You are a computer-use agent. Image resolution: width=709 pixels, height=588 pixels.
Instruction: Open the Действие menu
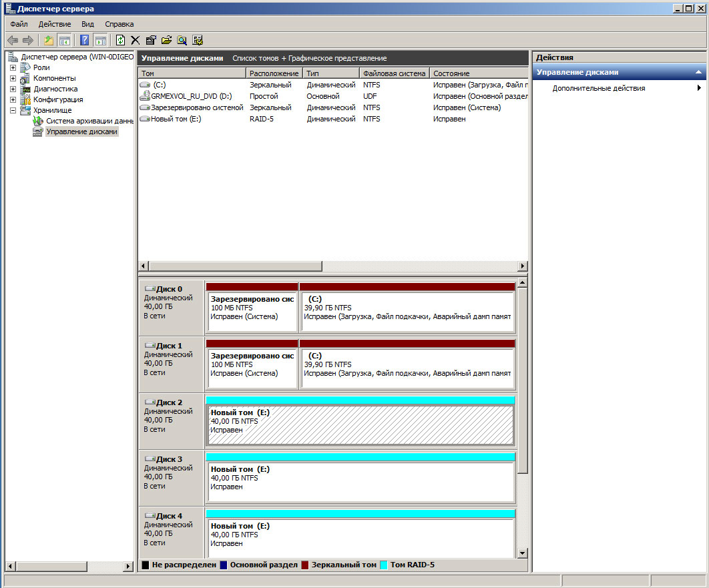(55, 24)
